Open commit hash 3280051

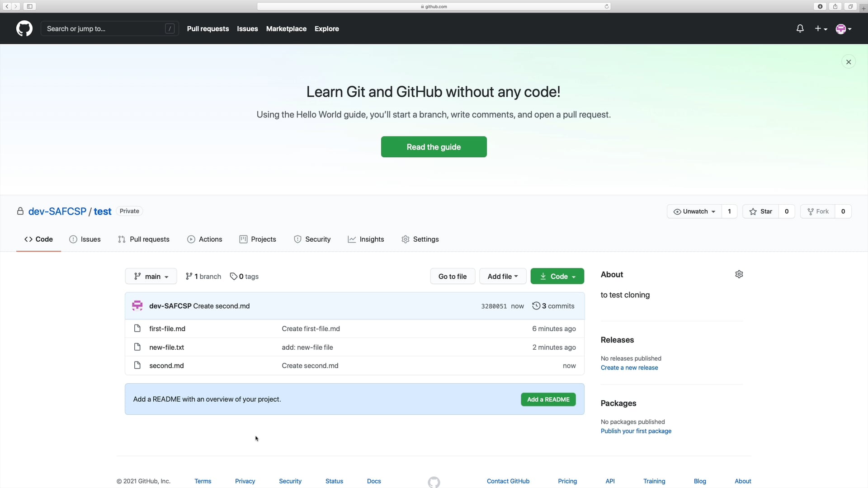[x=494, y=306]
